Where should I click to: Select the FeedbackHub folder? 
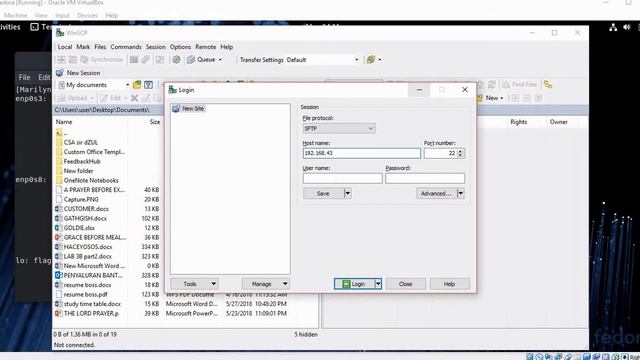82,161
